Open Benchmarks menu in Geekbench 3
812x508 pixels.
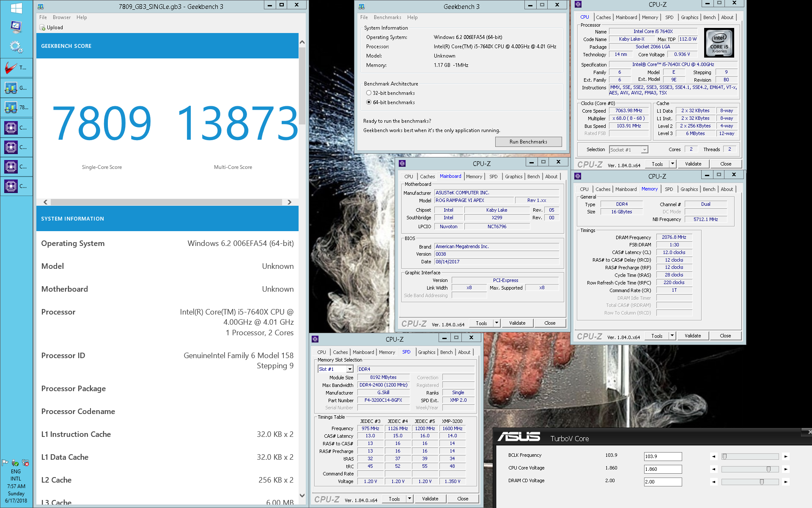[x=387, y=17]
